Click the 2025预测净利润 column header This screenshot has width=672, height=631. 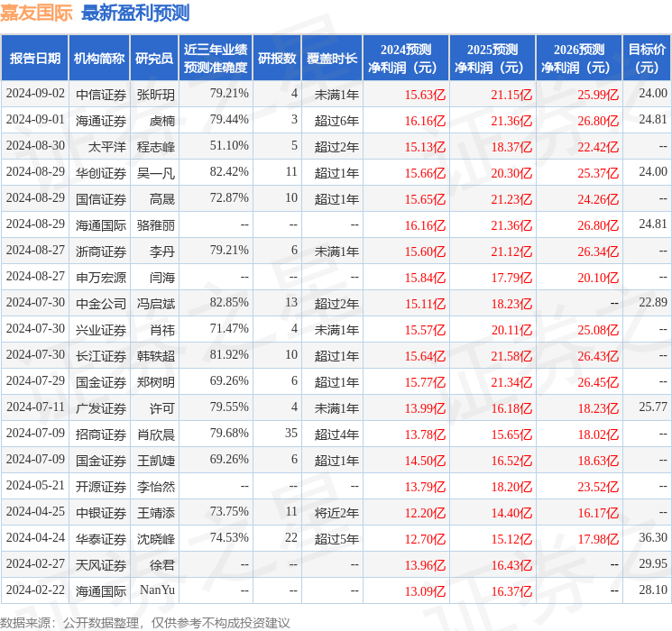coord(492,58)
